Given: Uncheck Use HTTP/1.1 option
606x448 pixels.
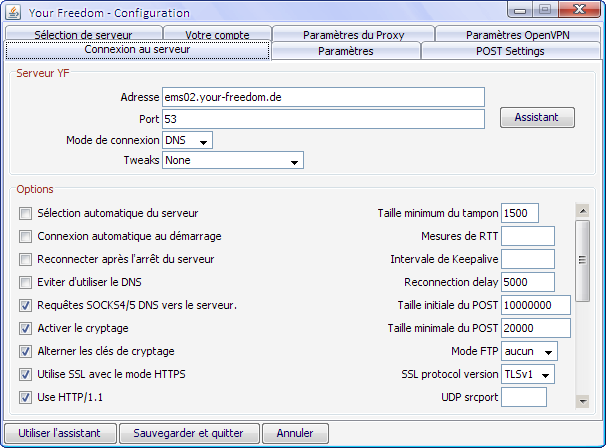Looking at the screenshot, I should pyautogui.click(x=26, y=397).
